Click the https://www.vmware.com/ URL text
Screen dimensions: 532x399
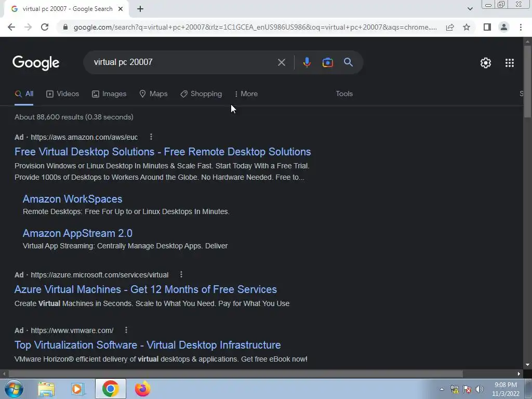(x=72, y=330)
